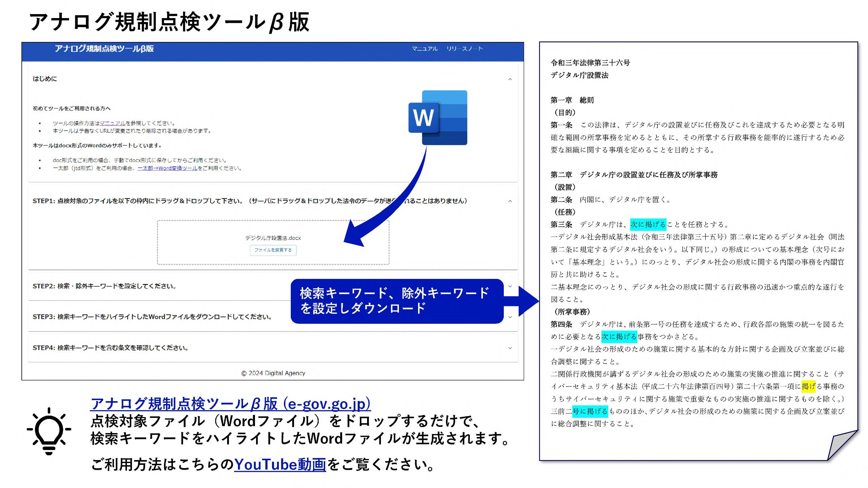Open the アナログ規制点検ツールβ版 e-gov.go.jp link
This screenshot has height=488, width=868.
(x=230, y=404)
